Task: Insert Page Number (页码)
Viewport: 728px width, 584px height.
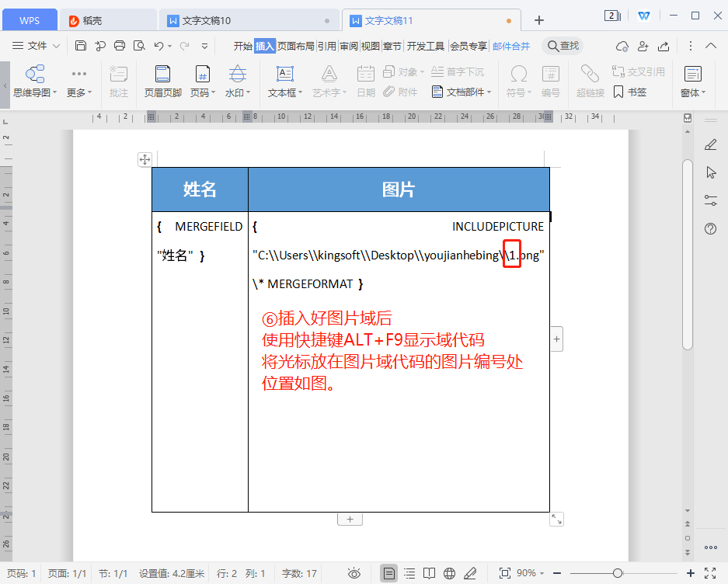Action: pyautogui.click(x=203, y=82)
